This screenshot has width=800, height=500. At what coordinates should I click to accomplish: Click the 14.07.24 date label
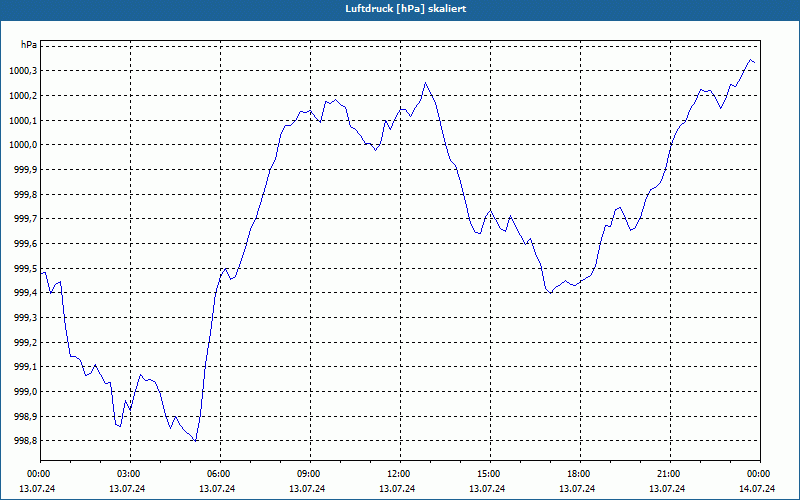pyautogui.click(x=757, y=489)
